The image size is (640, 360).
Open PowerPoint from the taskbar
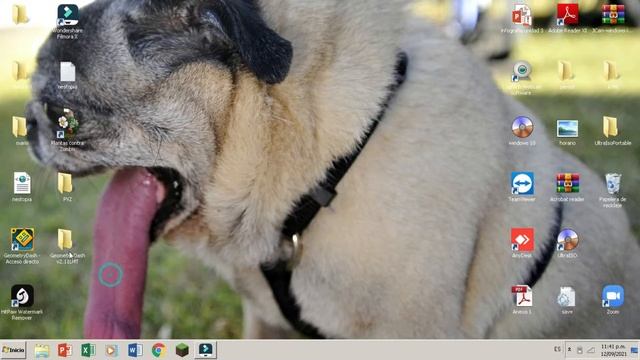pos(65,350)
